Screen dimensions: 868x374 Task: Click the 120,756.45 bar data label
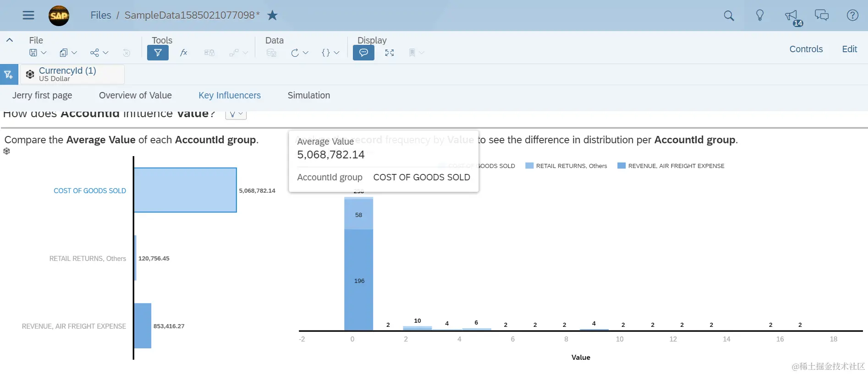154,258
